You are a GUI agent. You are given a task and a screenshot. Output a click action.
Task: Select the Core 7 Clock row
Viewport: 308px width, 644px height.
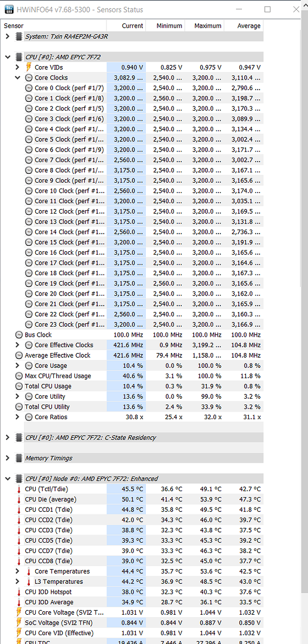coord(132,160)
